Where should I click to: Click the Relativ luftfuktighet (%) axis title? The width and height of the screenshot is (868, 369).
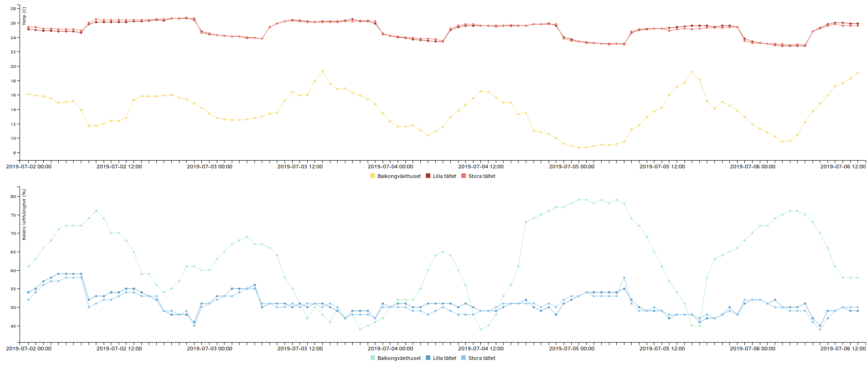coord(24,214)
